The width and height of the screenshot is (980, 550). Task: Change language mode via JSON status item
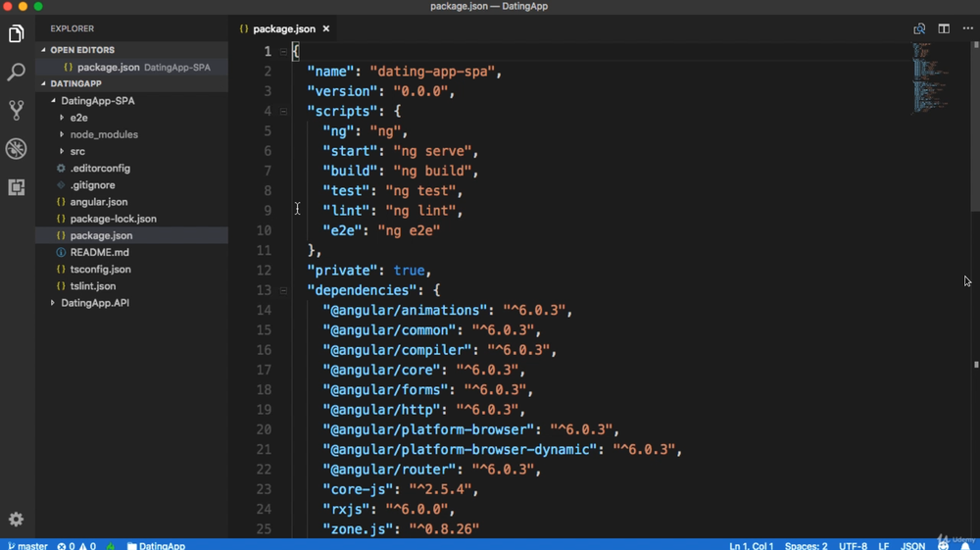click(913, 546)
